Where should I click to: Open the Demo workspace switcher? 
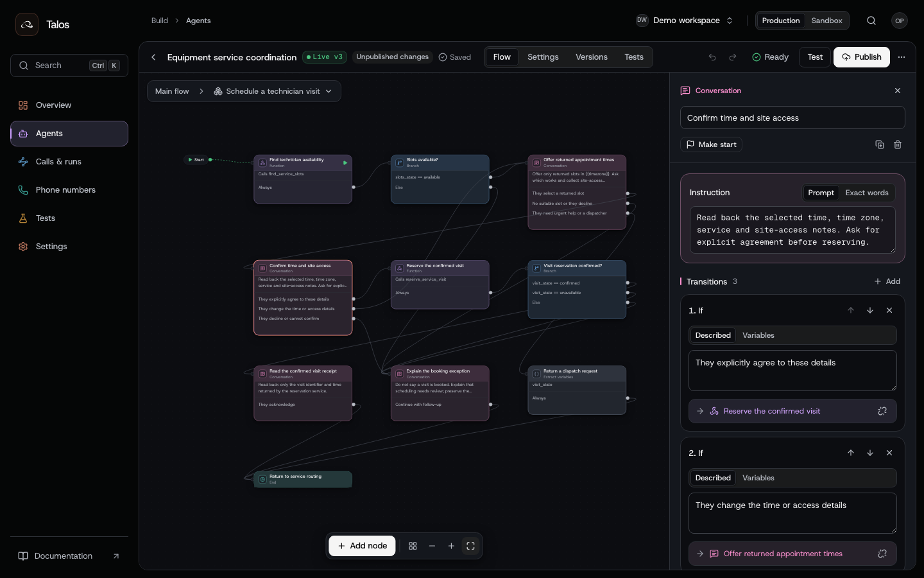pos(684,21)
